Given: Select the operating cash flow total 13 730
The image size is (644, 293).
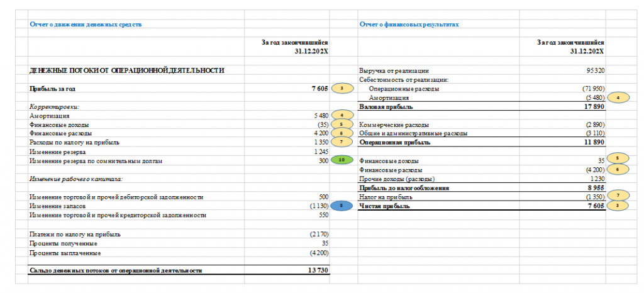Looking at the screenshot, I should coord(319,270).
